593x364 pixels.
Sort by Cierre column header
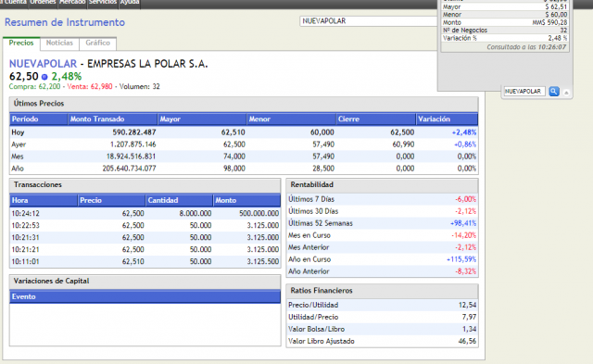pos(375,119)
